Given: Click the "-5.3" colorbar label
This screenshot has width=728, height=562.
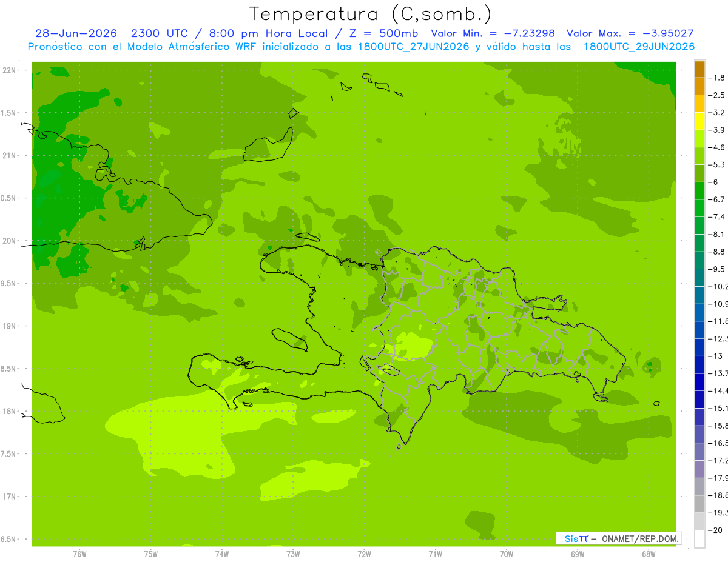Looking at the screenshot, I should pos(717,165).
